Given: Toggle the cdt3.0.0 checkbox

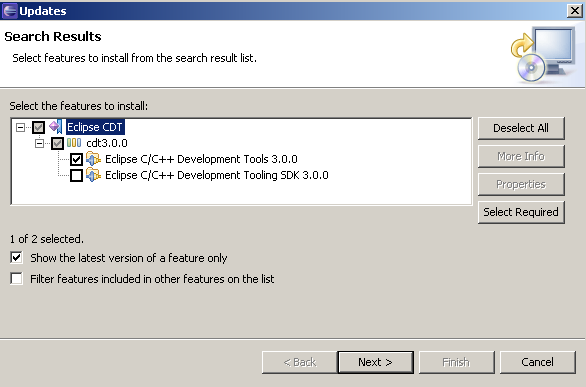Looking at the screenshot, I should tap(57, 143).
